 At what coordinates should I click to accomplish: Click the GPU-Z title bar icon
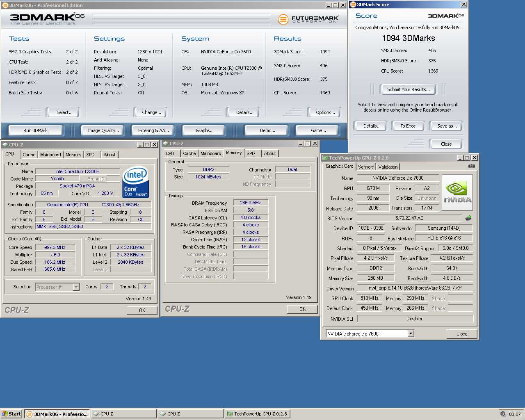(325, 158)
